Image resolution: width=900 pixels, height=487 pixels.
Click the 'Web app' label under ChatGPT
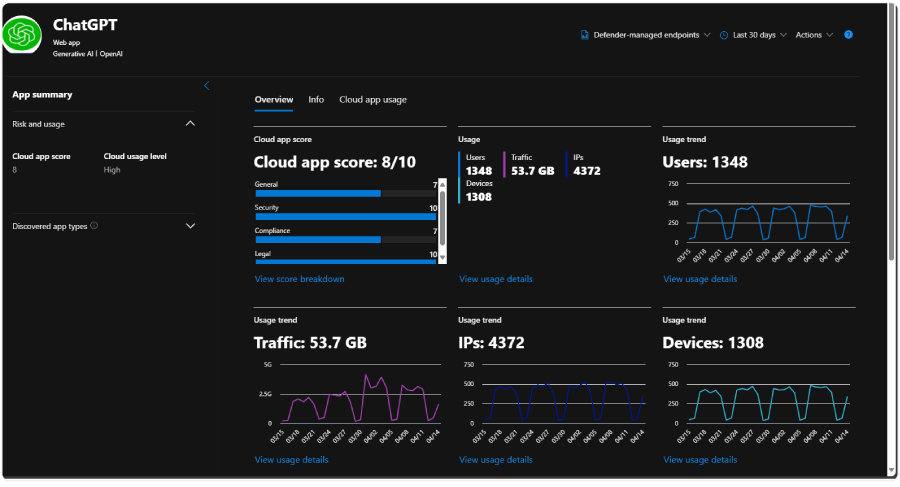click(67, 42)
